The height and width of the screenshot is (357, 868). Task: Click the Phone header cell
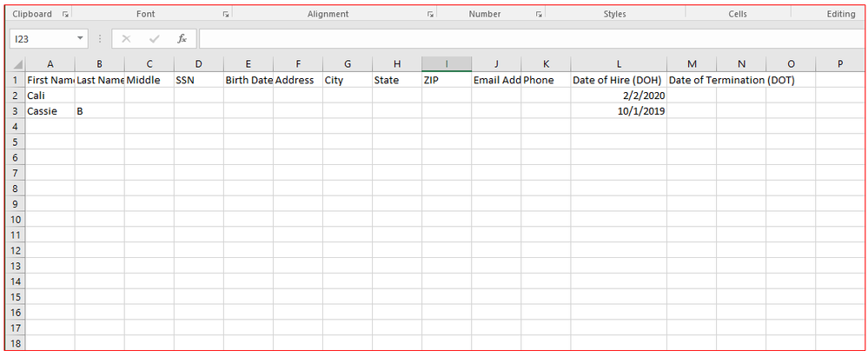tap(546, 80)
